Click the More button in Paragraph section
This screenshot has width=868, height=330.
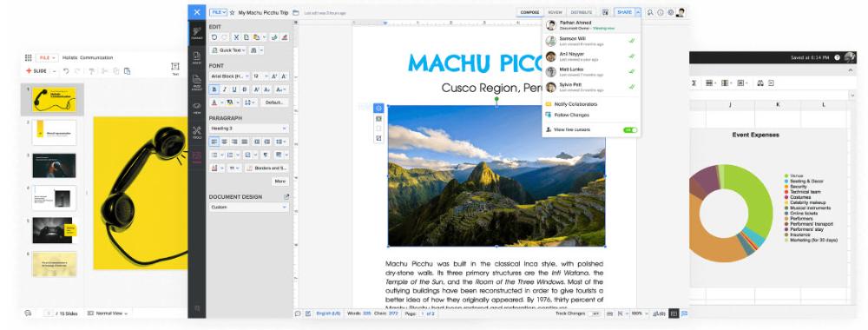click(x=280, y=181)
